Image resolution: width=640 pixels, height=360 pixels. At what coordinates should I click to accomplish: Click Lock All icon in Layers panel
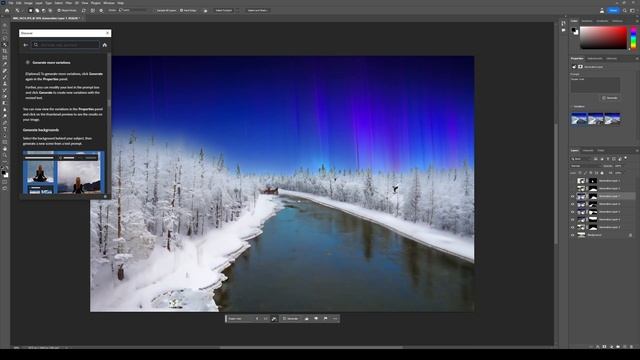click(x=602, y=173)
